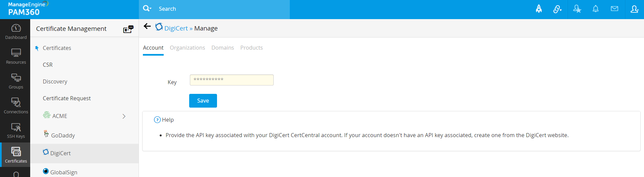
Task: Open the mail envelope icon
Action: coord(614,9)
